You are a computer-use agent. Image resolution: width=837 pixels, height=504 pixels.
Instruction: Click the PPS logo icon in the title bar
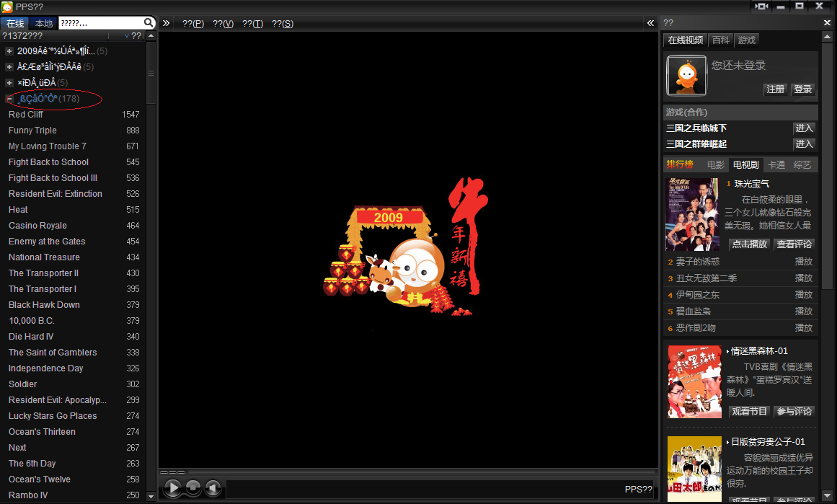(x=7, y=7)
